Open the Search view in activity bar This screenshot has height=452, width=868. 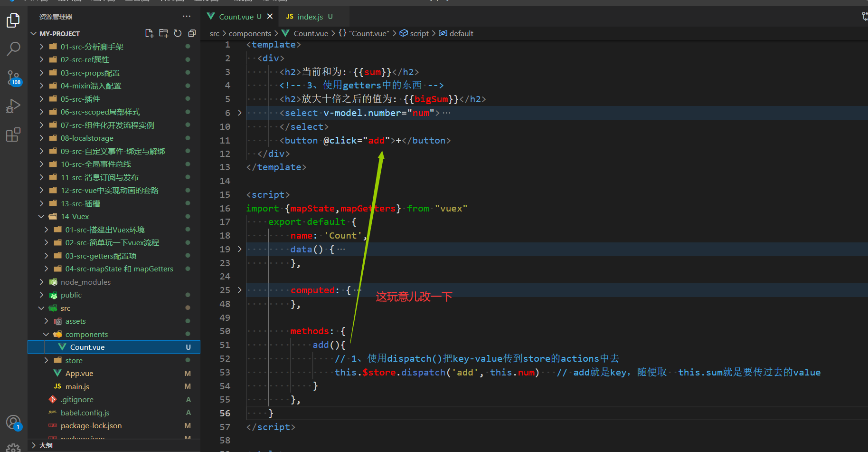point(13,48)
